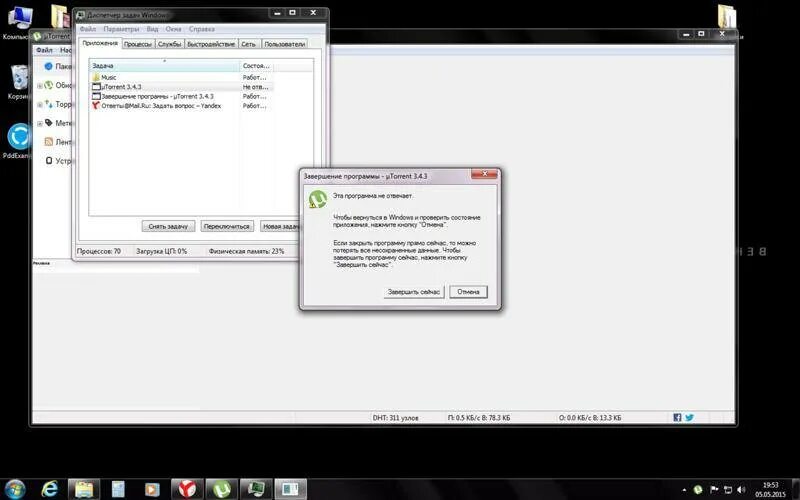Expand the Обновление tree node in µTorrent
Image resolution: width=800 pixels, height=500 pixels.
[40, 86]
